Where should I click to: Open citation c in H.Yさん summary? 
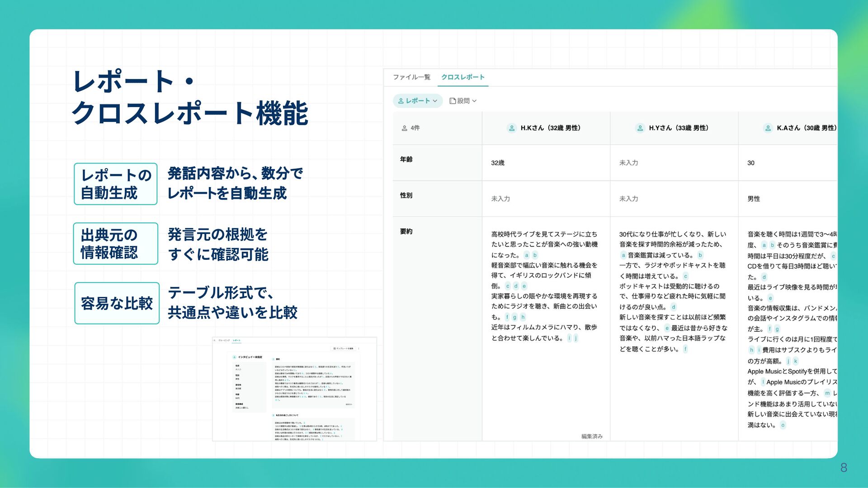click(x=685, y=276)
